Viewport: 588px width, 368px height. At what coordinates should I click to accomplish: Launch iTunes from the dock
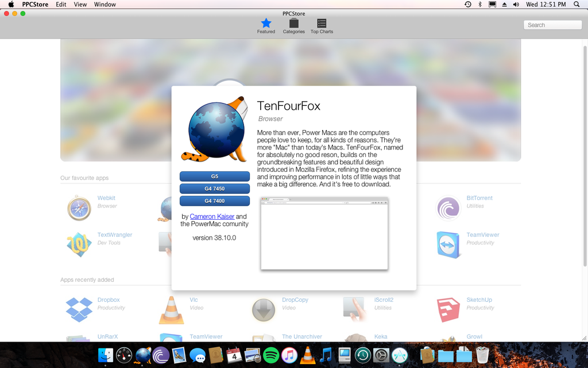[x=289, y=355]
